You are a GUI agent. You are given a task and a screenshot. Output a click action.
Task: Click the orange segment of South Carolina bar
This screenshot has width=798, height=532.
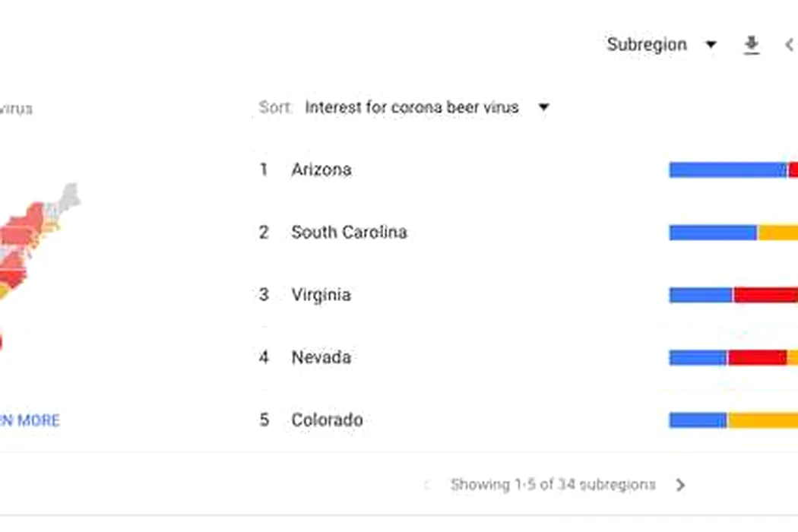pos(777,233)
